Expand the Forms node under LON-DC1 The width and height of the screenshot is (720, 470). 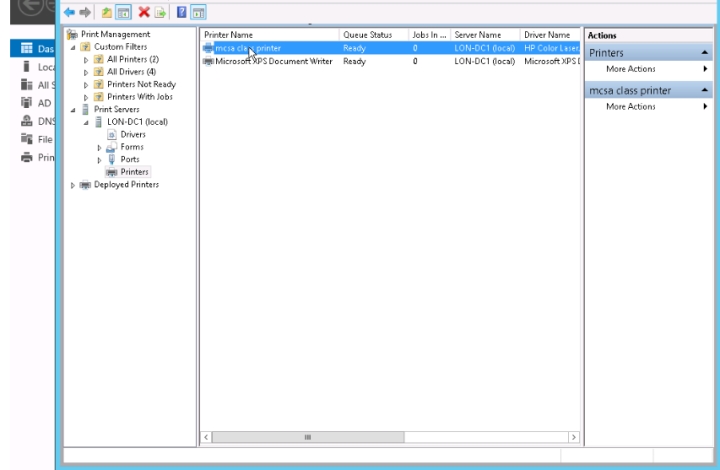99,147
